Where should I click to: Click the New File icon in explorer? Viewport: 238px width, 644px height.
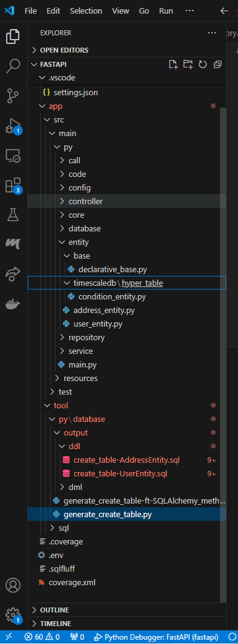tap(174, 64)
